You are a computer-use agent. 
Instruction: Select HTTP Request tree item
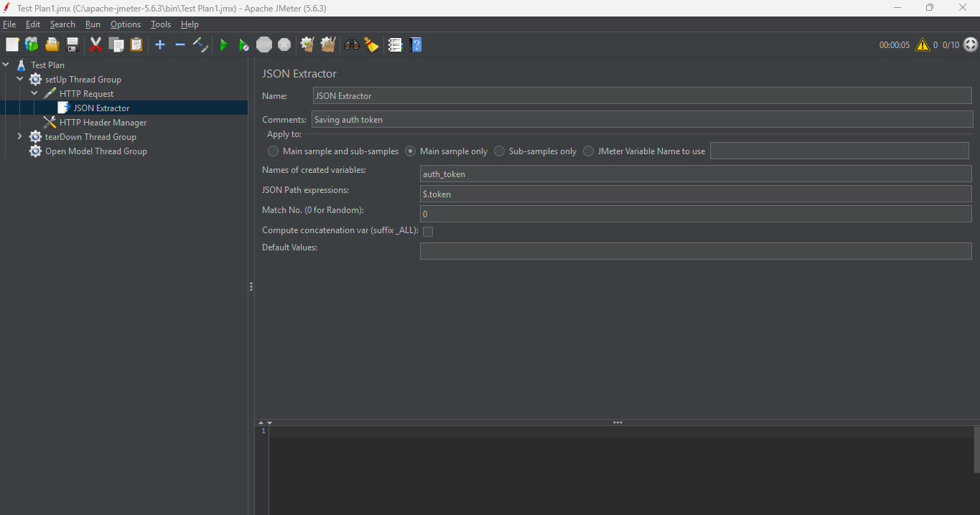click(x=86, y=93)
